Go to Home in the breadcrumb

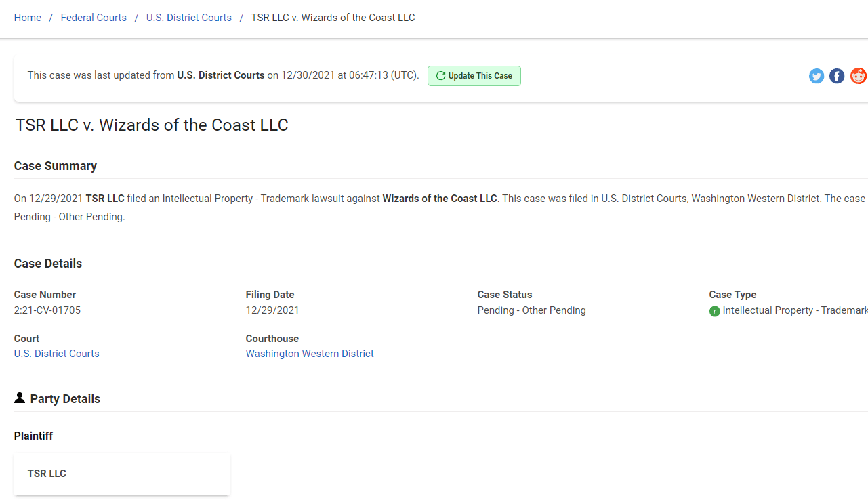tap(28, 18)
